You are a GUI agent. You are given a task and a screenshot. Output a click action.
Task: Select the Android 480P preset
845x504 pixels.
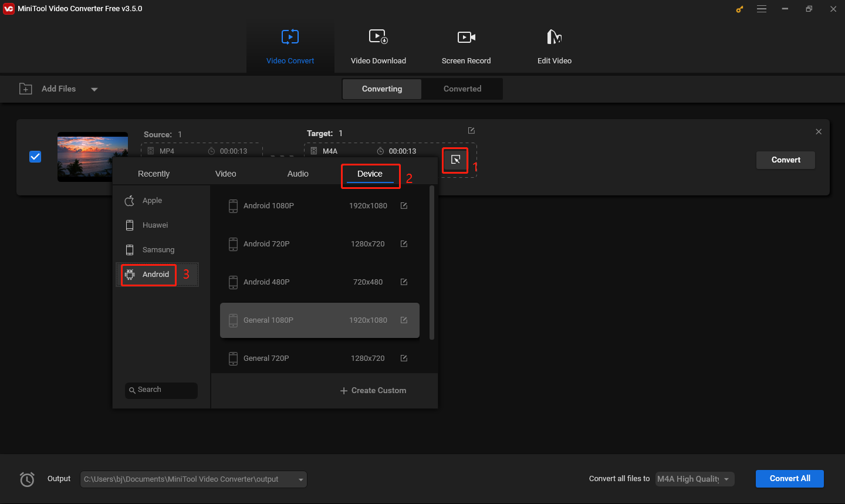tap(320, 282)
